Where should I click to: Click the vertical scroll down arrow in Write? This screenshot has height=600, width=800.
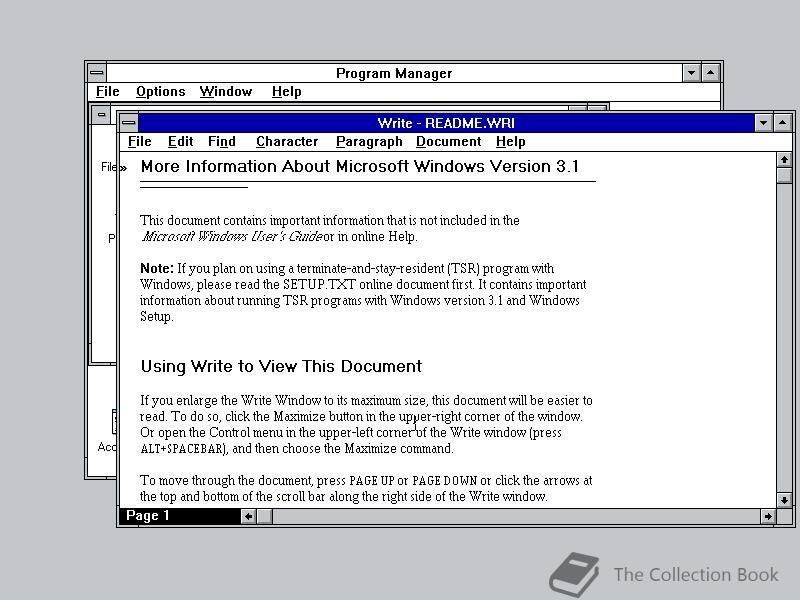click(784, 500)
